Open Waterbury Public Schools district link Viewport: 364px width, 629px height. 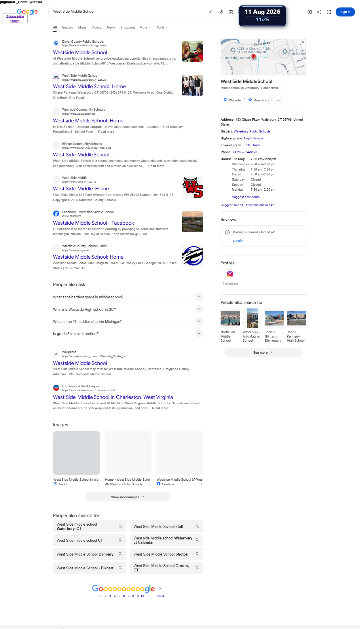pyautogui.click(x=252, y=131)
